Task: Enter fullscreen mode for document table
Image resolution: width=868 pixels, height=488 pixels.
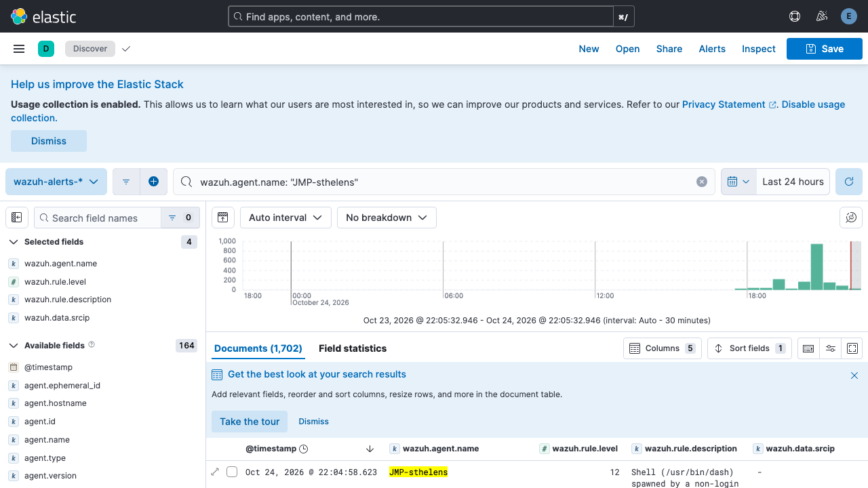Action: pos(852,348)
